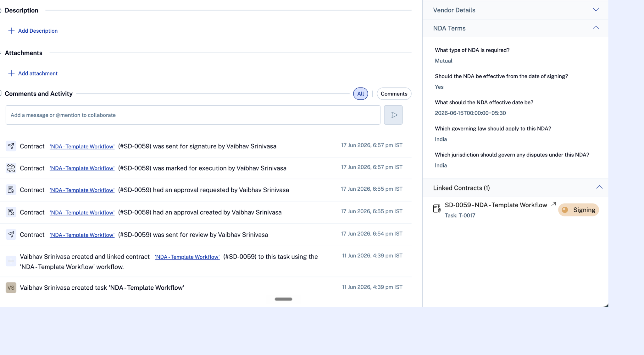This screenshot has height=355, width=644.
Task: Click Add Description link
Action: tap(38, 31)
